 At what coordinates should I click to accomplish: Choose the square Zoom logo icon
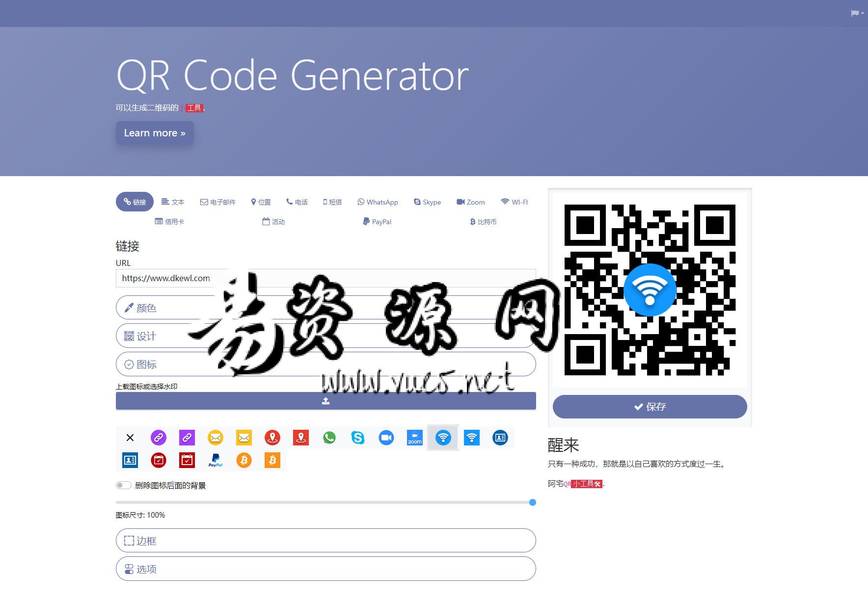click(x=415, y=438)
